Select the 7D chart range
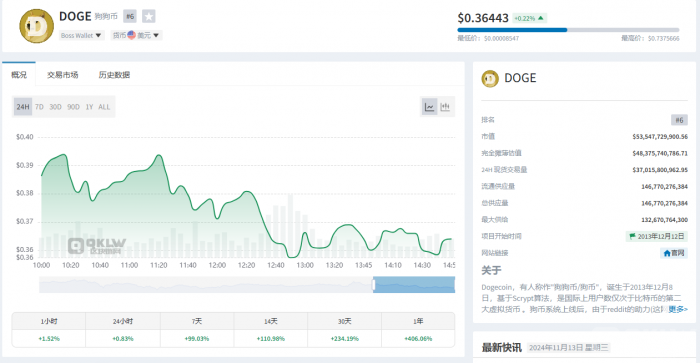 39,107
